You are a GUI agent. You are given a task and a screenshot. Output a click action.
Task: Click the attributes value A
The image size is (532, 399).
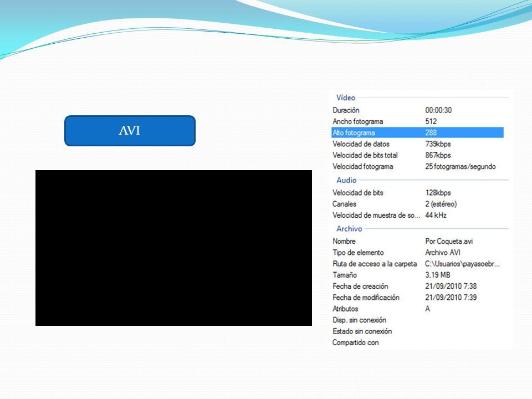427,309
